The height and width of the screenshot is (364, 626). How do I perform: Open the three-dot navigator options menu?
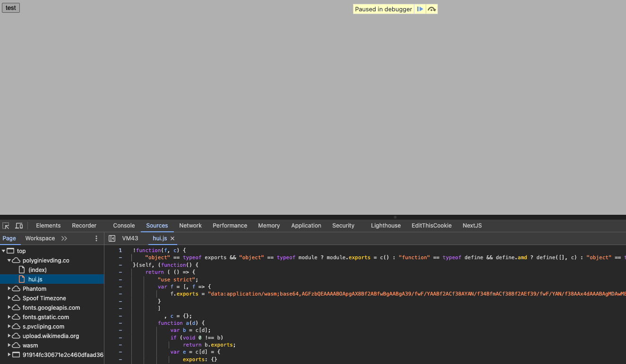(96, 238)
